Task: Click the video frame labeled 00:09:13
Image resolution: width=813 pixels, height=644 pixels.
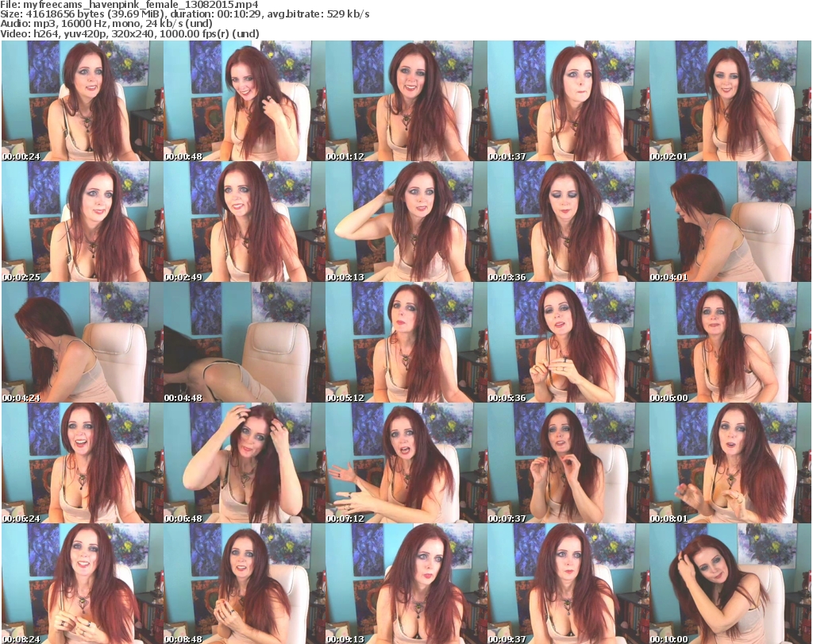Action: click(406, 584)
